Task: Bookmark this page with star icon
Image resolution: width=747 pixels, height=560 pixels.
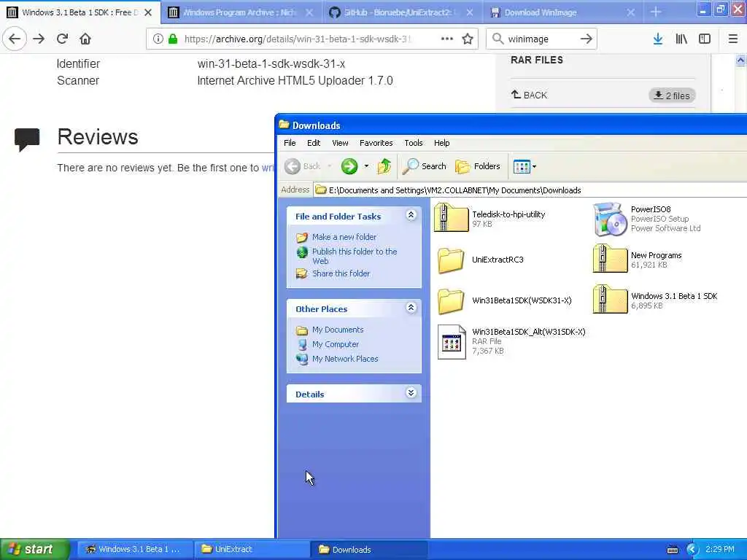Action: click(468, 39)
